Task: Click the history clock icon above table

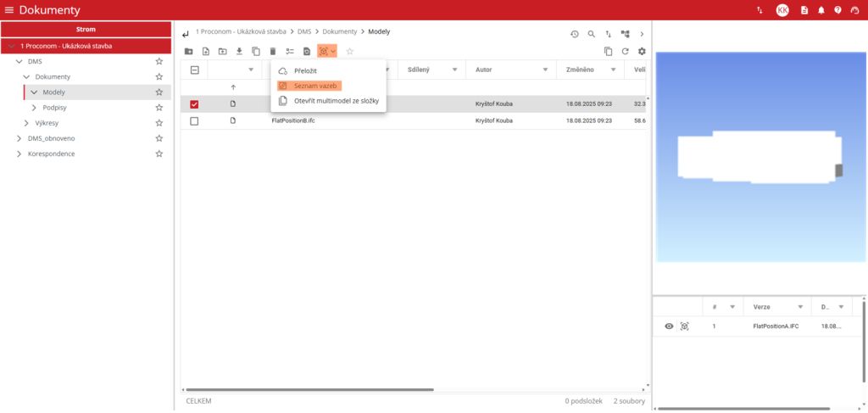Action: tap(574, 34)
